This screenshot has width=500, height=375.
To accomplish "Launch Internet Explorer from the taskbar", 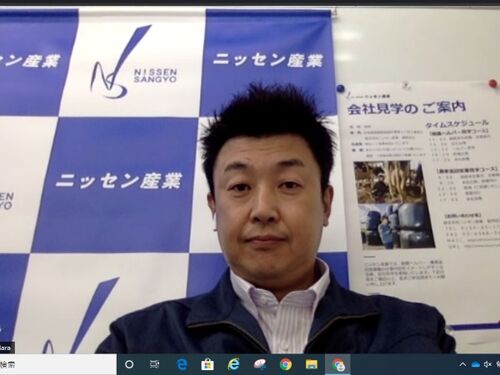I will [x=233, y=364].
